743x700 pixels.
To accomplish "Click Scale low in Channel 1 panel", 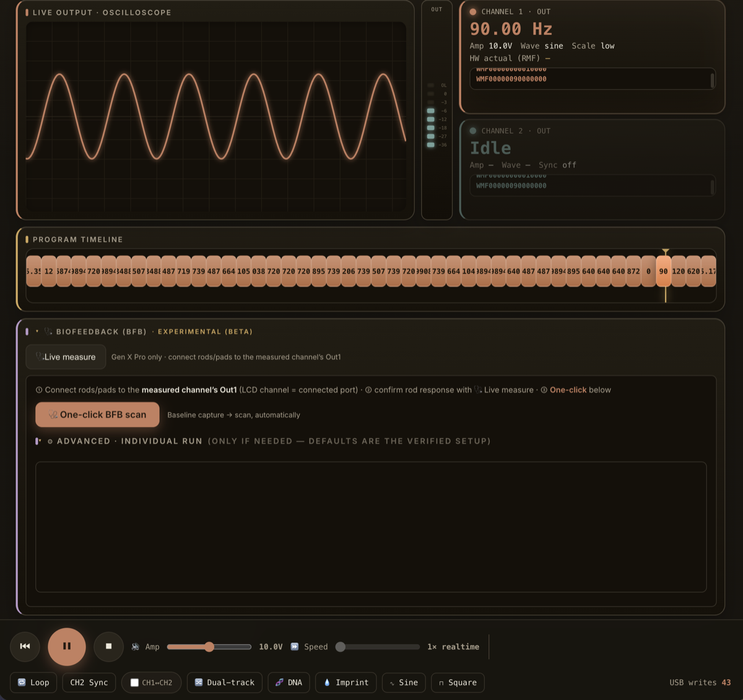I will pyautogui.click(x=593, y=46).
